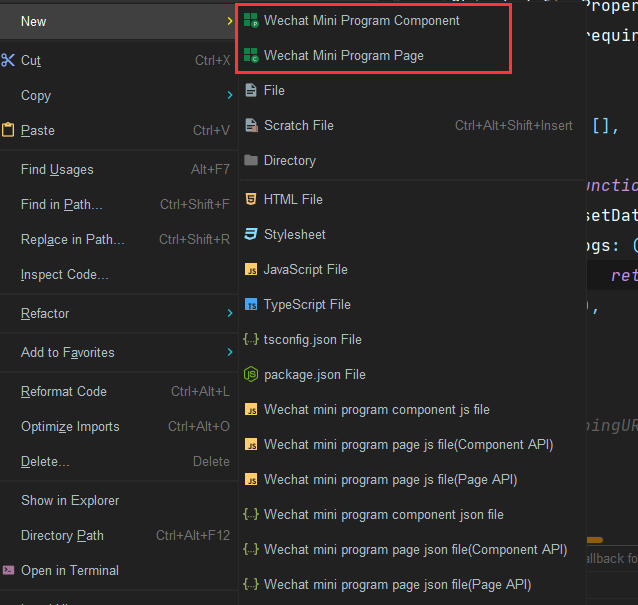Click icon for page js file(Page API)
The image size is (638, 605).
click(251, 479)
